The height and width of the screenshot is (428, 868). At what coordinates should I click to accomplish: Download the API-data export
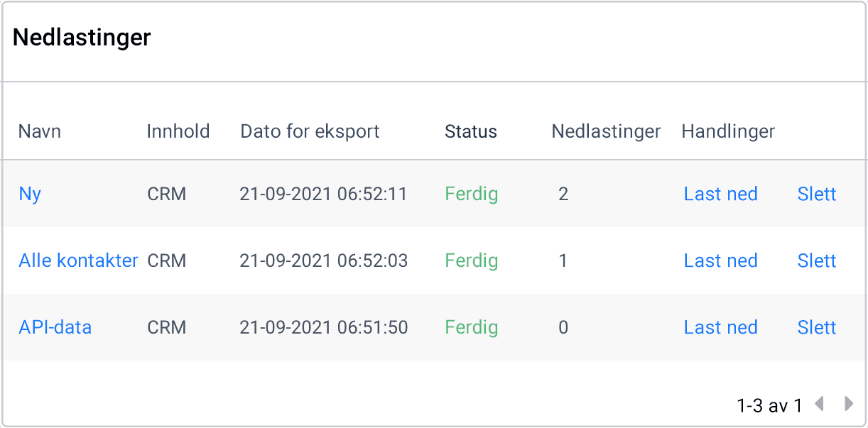720,327
